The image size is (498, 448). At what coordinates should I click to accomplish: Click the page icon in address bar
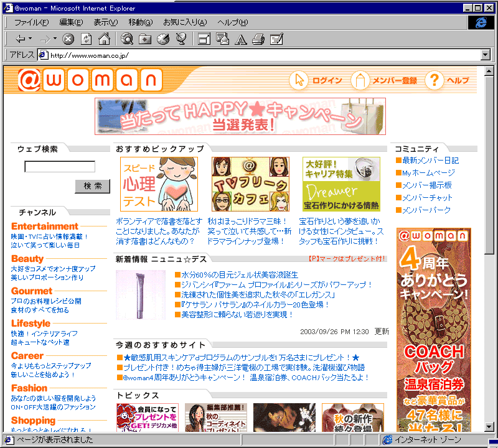tap(43, 55)
